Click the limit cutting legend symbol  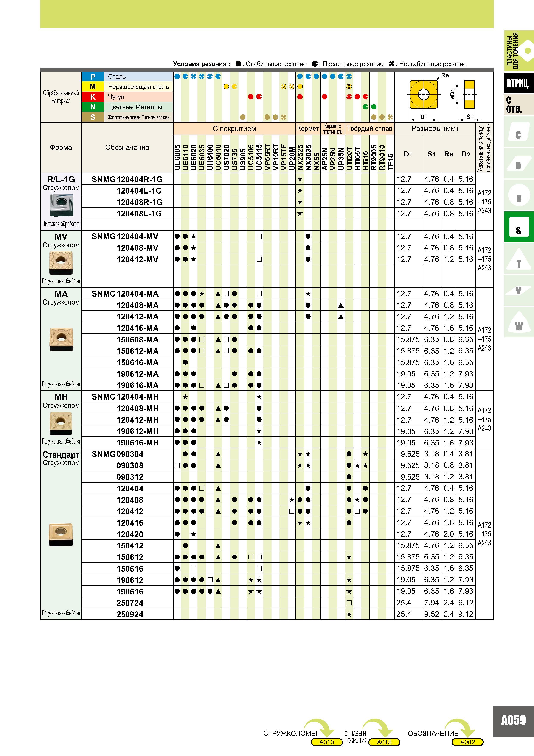[x=315, y=64]
